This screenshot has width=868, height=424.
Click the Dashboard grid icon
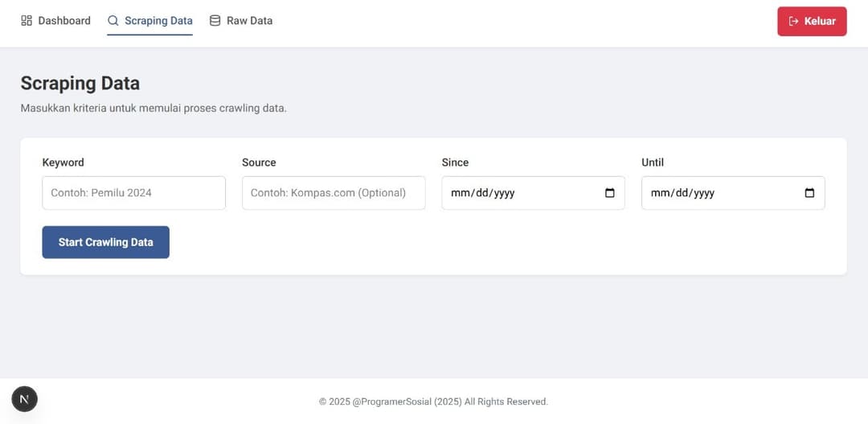[27, 21]
